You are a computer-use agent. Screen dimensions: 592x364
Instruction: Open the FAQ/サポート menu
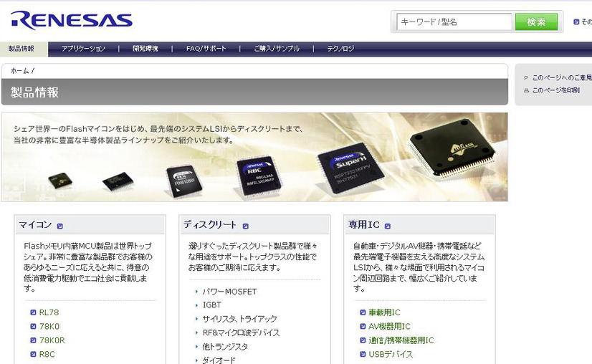[206, 49]
